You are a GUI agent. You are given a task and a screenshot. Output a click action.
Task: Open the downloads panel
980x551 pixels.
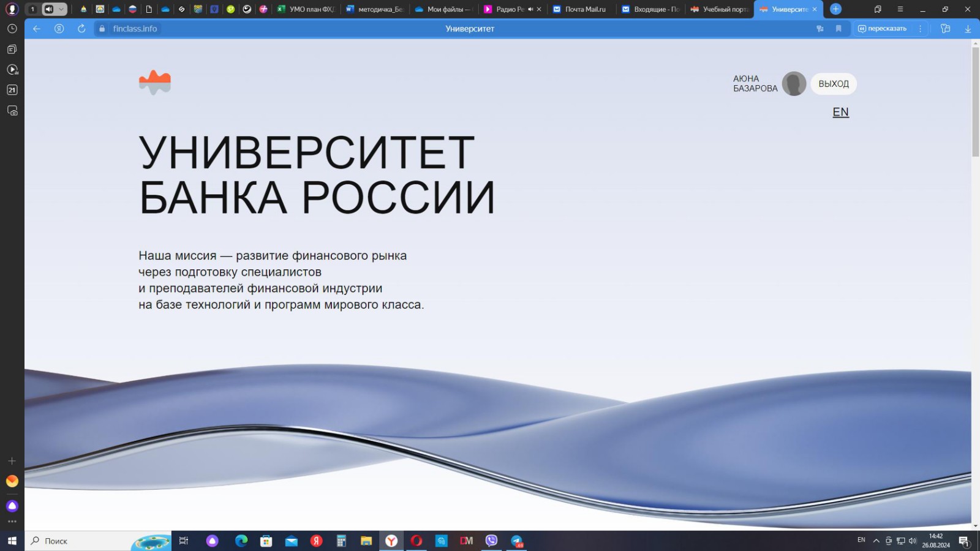click(x=968, y=29)
